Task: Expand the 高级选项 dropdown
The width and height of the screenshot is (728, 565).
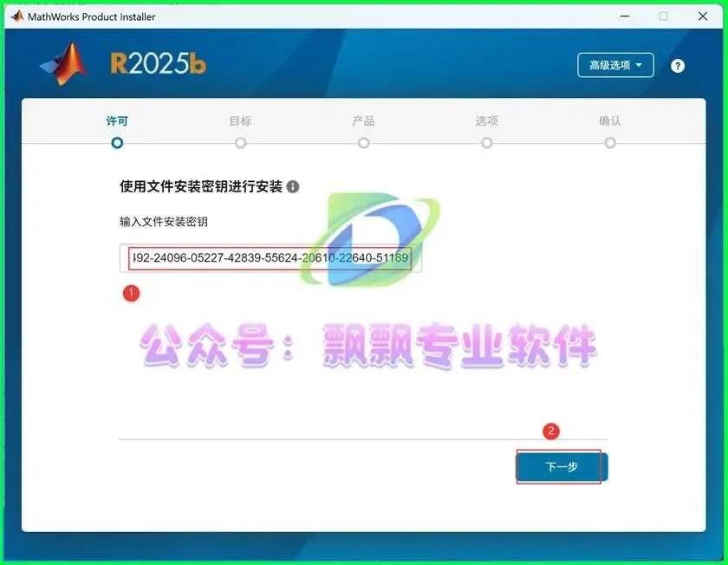Action: 615,65
